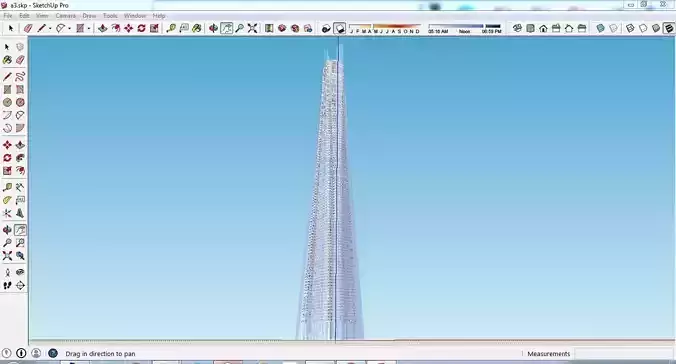Switch to Hidden Line face style
The height and width of the screenshot is (364, 676).
[x=643, y=28]
